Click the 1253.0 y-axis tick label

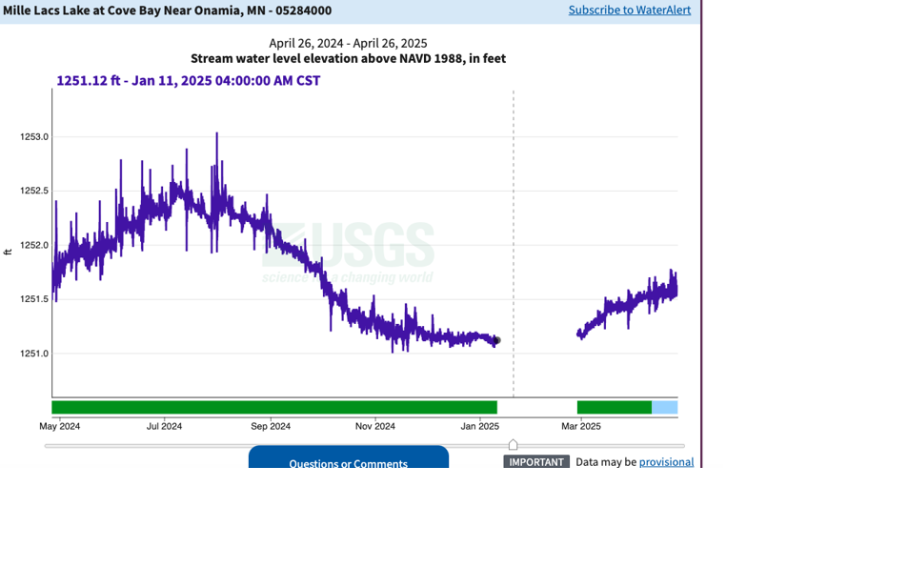pyautogui.click(x=34, y=137)
